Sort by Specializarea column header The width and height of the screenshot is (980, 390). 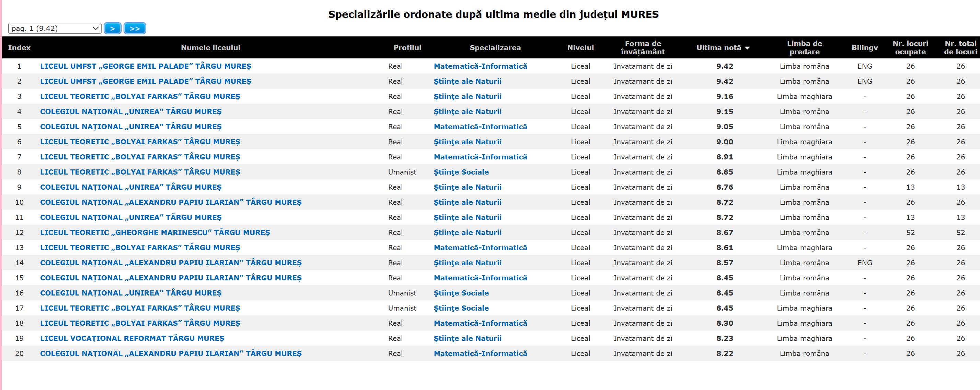tap(495, 48)
